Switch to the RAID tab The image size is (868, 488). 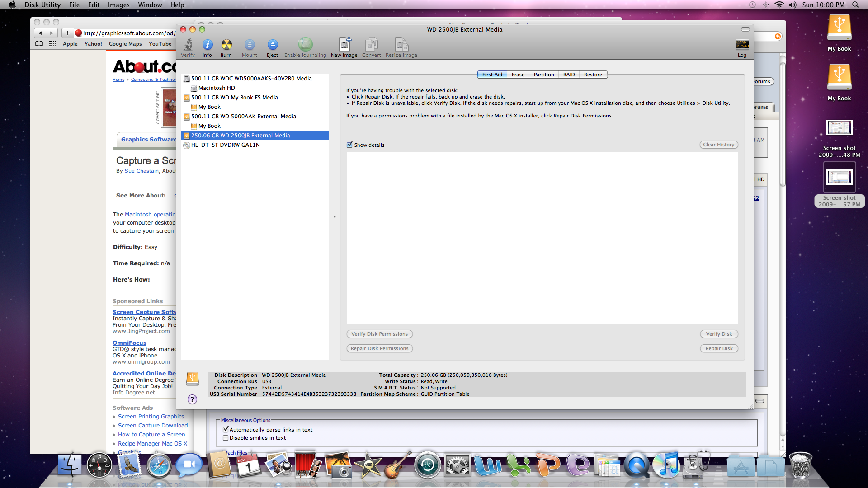pos(569,75)
